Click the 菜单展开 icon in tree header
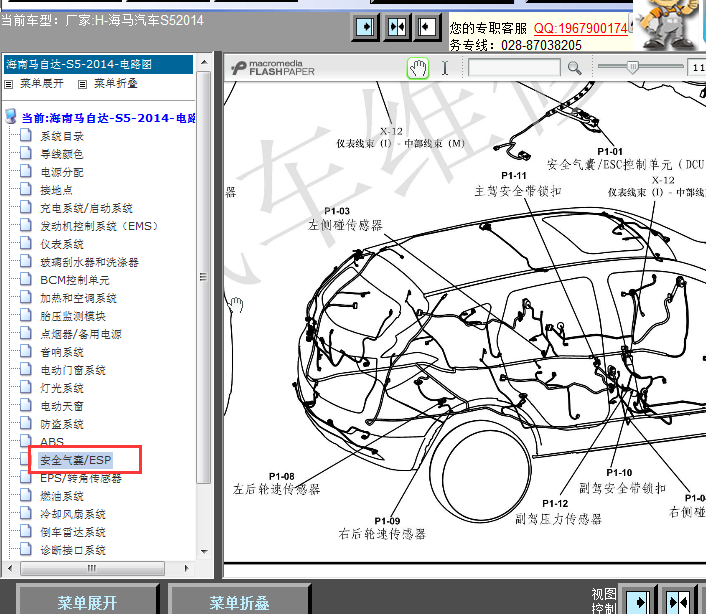This screenshot has height=614, width=706. point(9,84)
